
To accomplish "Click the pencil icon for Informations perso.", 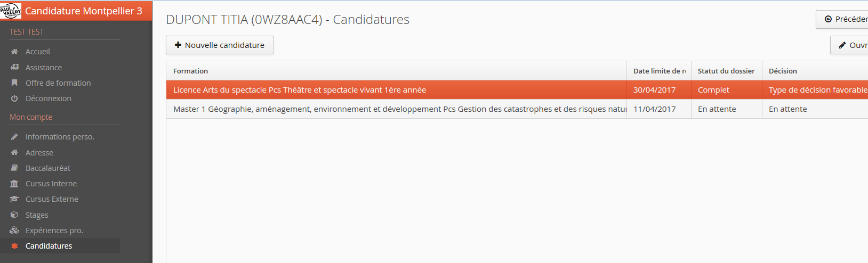I will point(14,137).
